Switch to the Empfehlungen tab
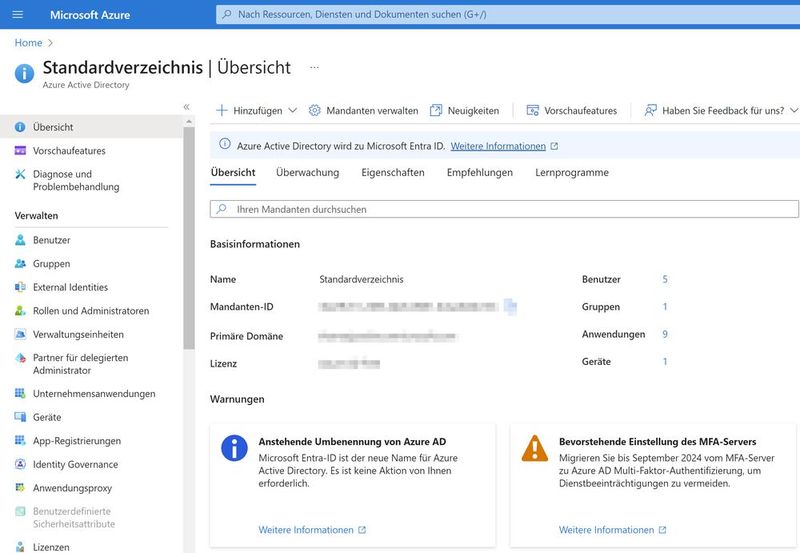This screenshot has height=553, width=800. (480, 172)
